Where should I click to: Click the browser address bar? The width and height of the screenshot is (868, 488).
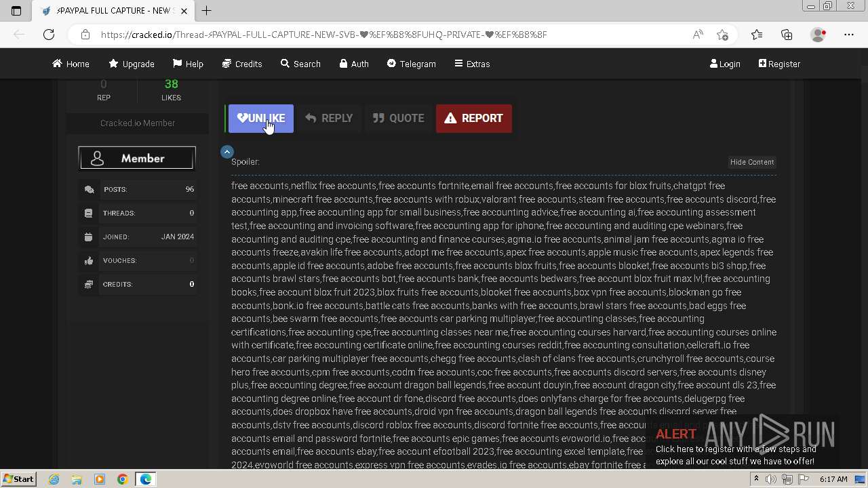tap(390, 35)
